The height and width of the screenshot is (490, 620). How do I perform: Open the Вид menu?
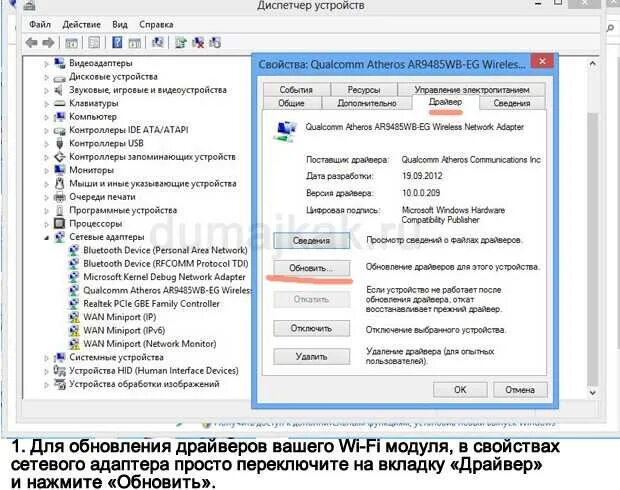(120, 25)
